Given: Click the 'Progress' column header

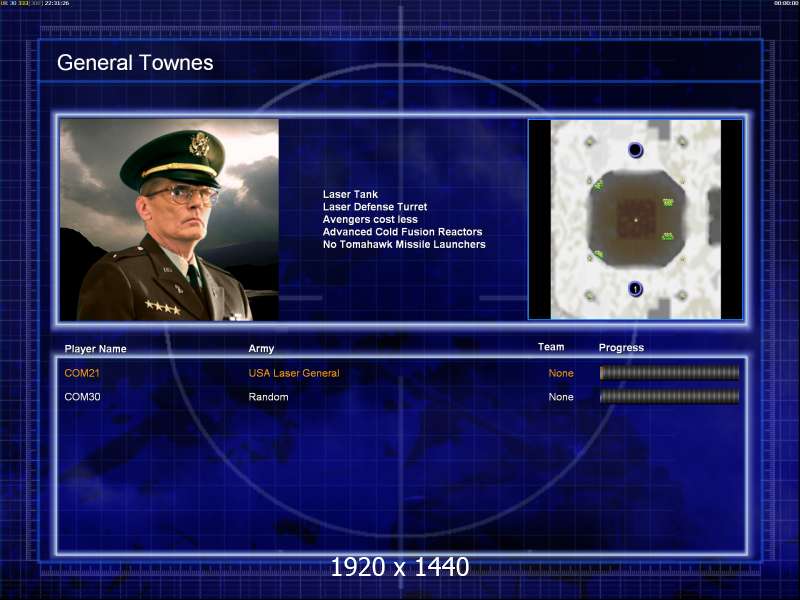Looking at the screenshot, I should (x=621, y=347).
